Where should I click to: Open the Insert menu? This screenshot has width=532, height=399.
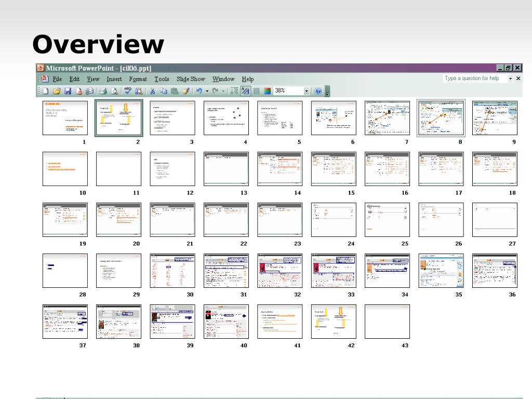click(114, 79)
